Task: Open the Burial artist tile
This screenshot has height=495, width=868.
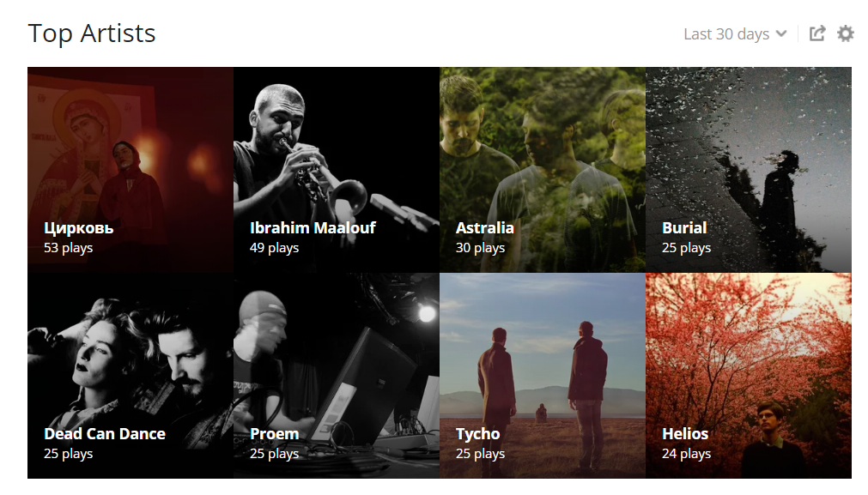Action: [749, 170]
